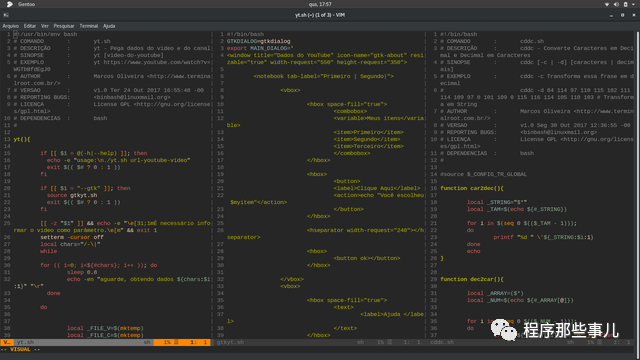Click '<item>Segundo</item>' line
The image size is (640, 360).
(367, 139)
